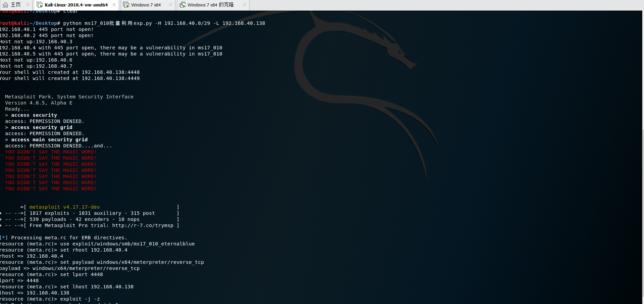Screen dimensions: 644x304
Task: Click 'exploit -j -z' command line
Action: point(50,299)
